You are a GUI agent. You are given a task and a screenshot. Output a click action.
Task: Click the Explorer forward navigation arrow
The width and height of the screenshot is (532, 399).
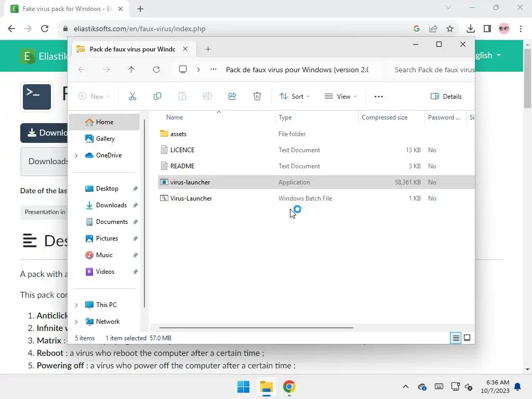(x=106, y=70)
